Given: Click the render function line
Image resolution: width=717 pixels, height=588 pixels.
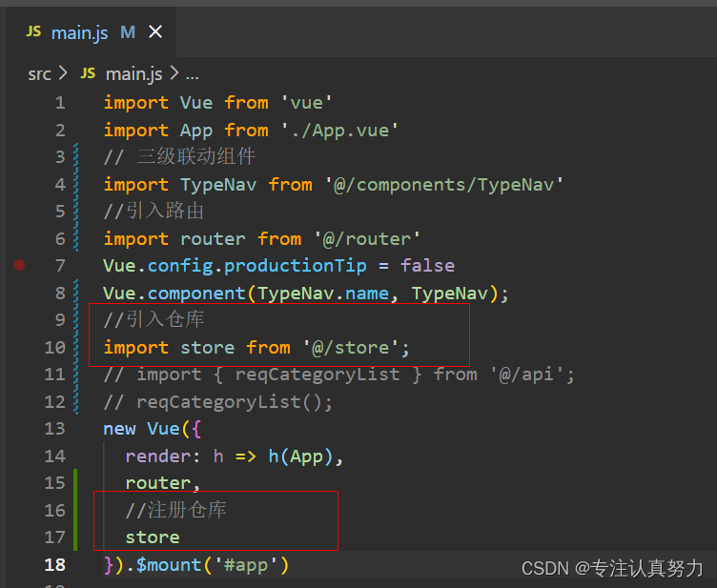Looking at the screenshot, I should tap(235, 456).
